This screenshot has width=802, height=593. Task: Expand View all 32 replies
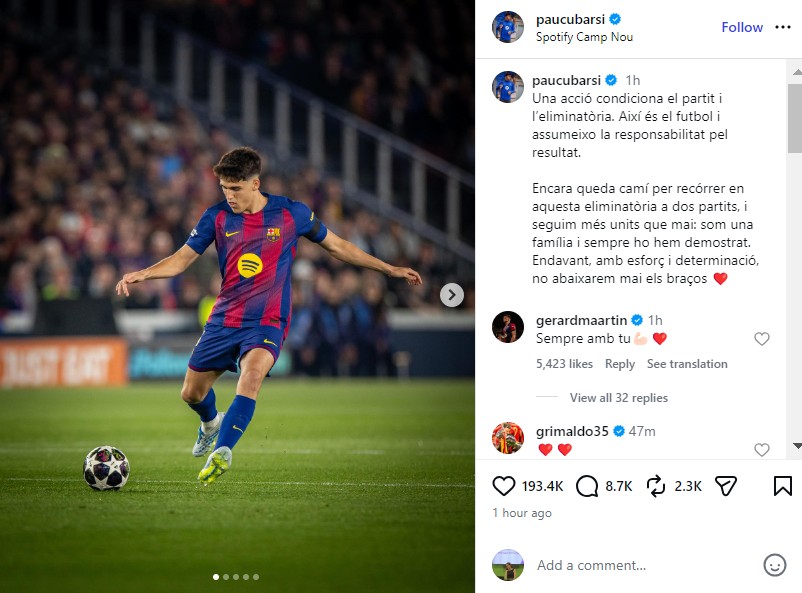pos(618,398)
